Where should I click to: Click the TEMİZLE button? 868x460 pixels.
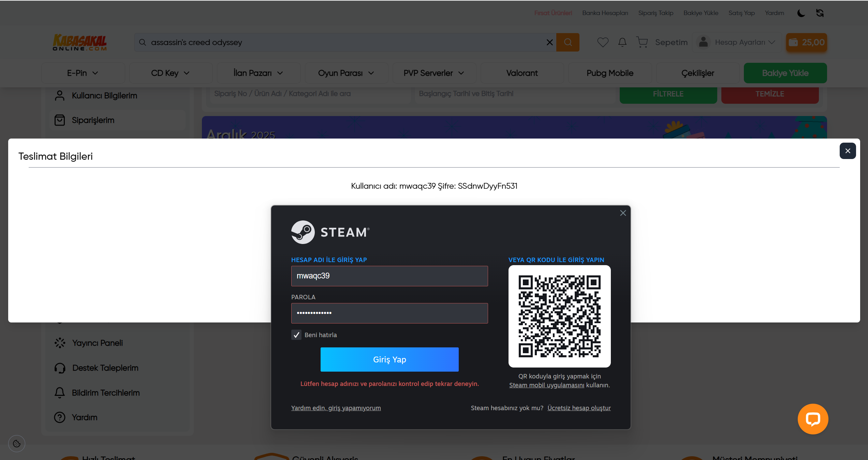click(770, 94)
